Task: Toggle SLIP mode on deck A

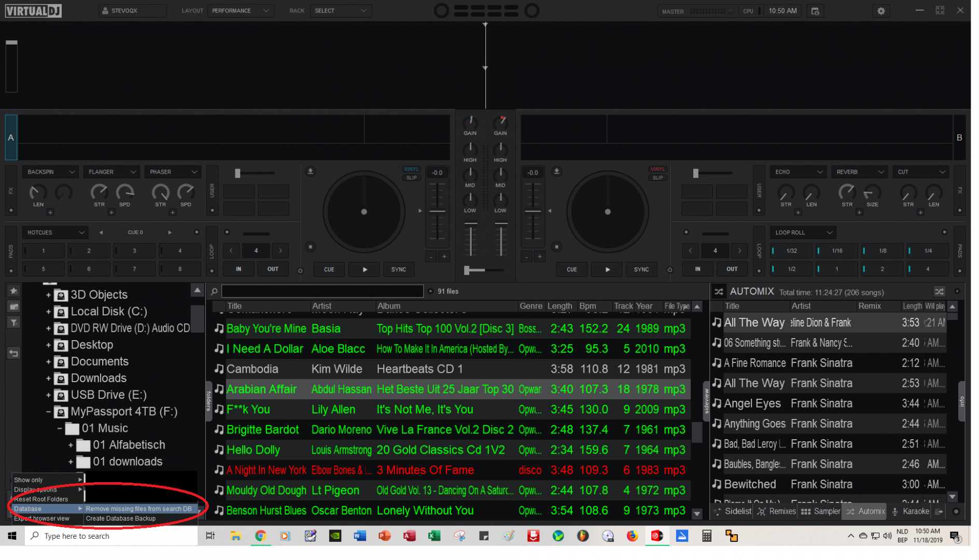Action: click(x=411, y=177)
